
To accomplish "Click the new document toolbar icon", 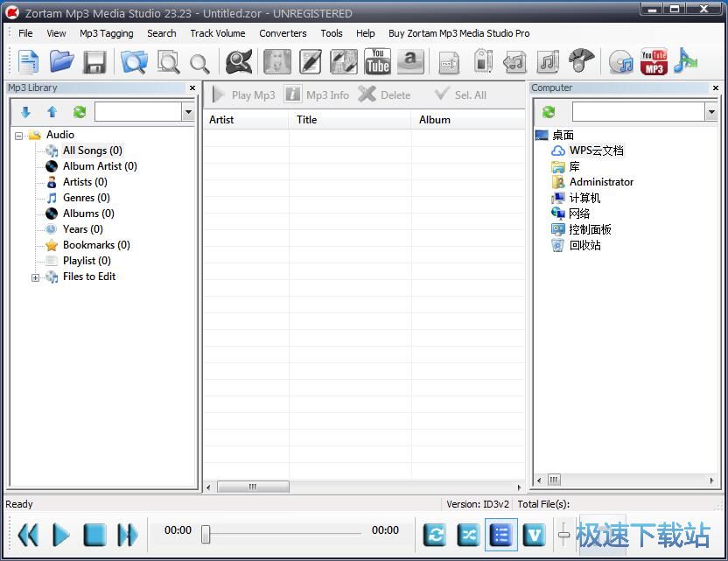I will click(x=29, y=61).
